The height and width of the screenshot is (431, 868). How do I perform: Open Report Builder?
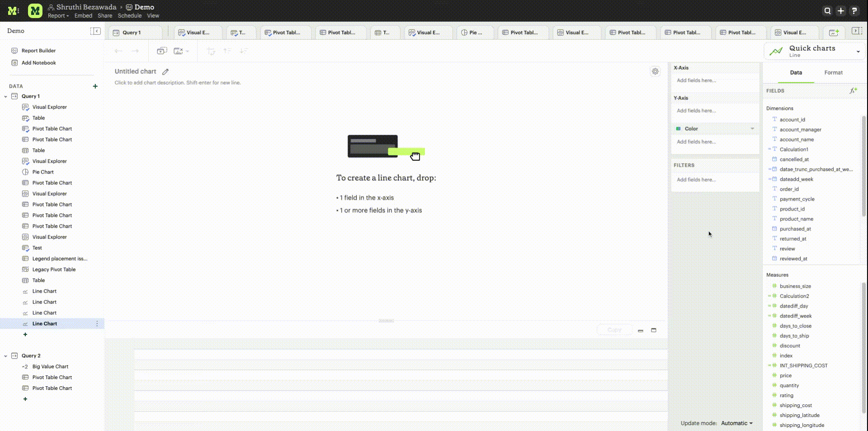[38, 51]
